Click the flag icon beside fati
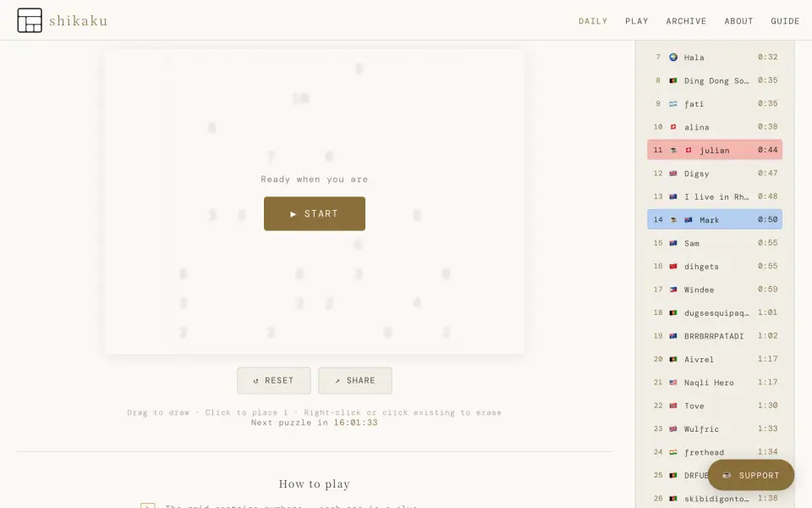812x508 pixels. tap(673, 103)
